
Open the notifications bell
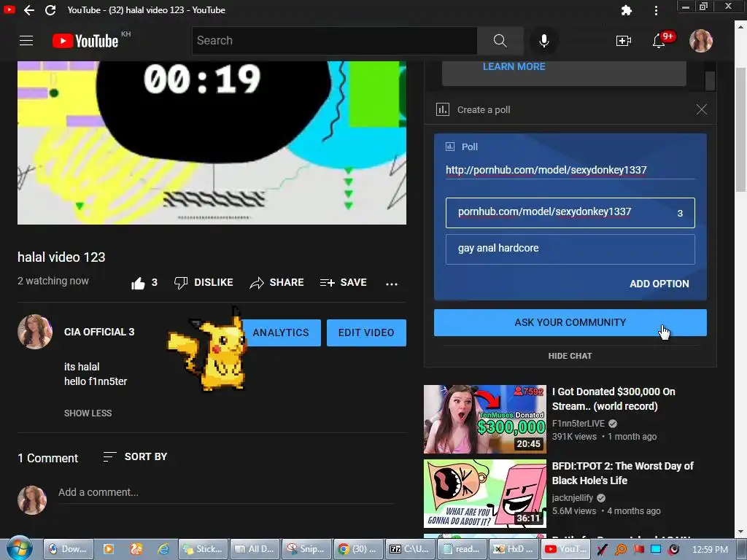659,41
